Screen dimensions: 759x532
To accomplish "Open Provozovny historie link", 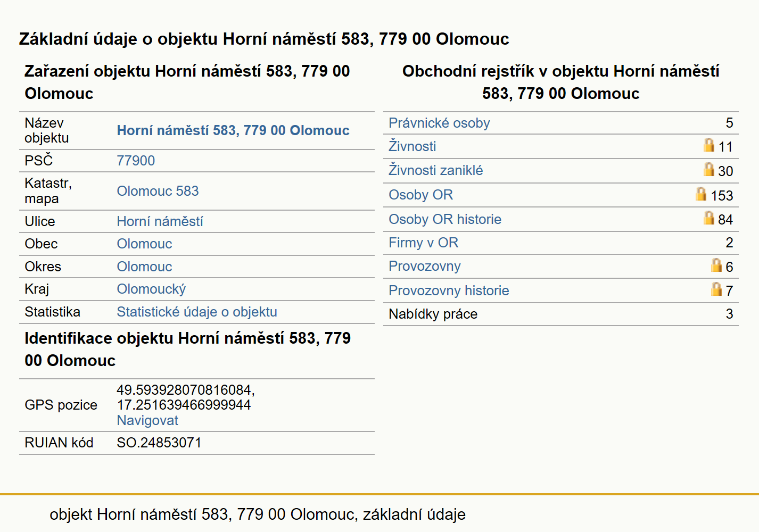I will (449, 290).
